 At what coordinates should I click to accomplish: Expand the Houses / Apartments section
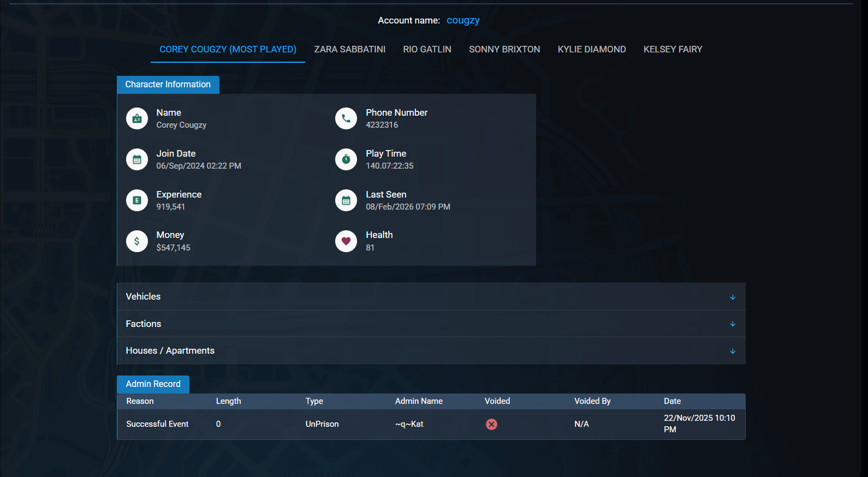click(x=431, y=351)
